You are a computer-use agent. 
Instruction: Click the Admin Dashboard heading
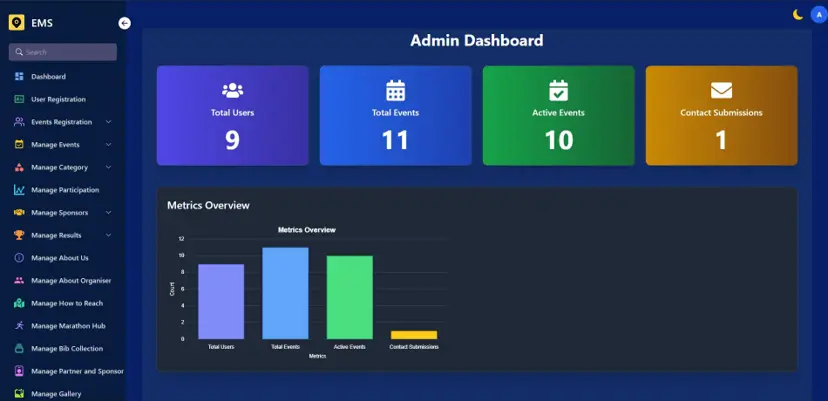[x=477, y=40]
